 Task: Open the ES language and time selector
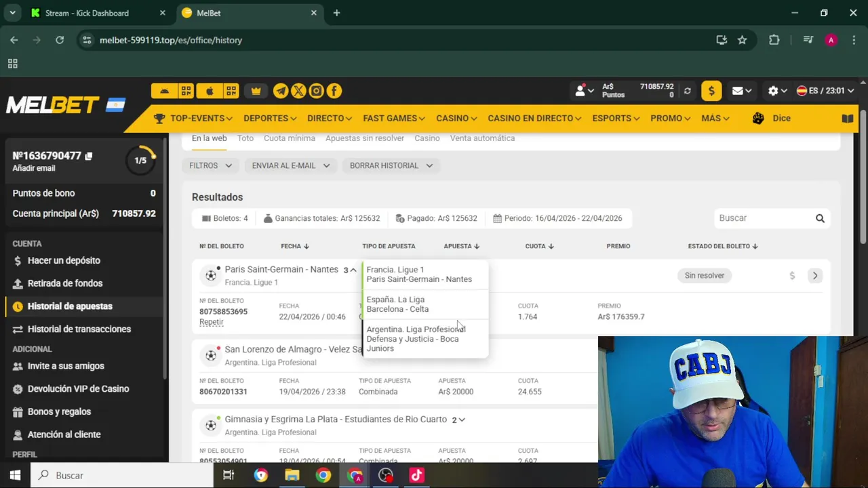825,91
